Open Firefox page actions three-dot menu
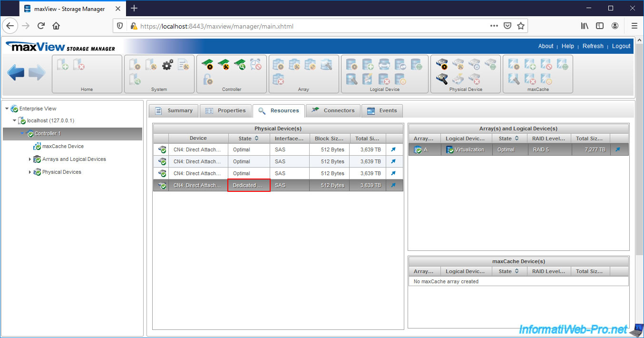This screenshot has width=644, height=338. pyautogui.click(x=494, y=26)
